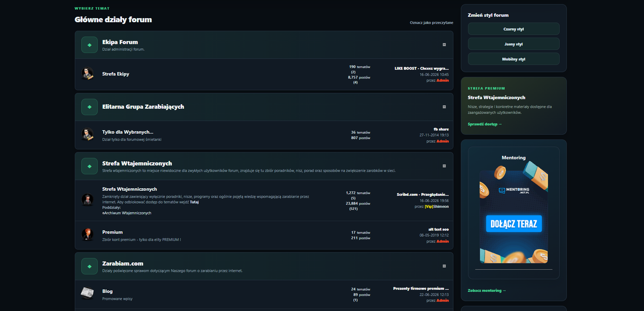Image resolution: width=644 pixels, height=311 pixels.
Task: Click the Blog newspaper icon
Action: [88, 293]
